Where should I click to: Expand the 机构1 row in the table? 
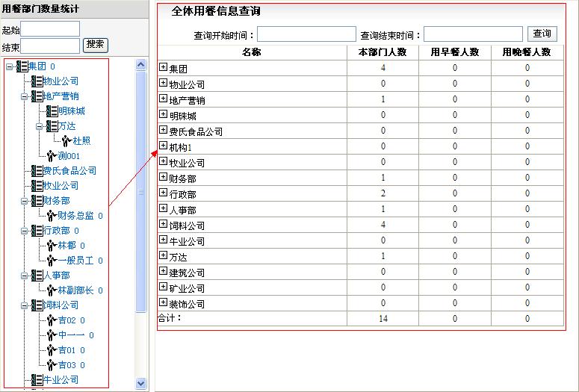point(163,146)
